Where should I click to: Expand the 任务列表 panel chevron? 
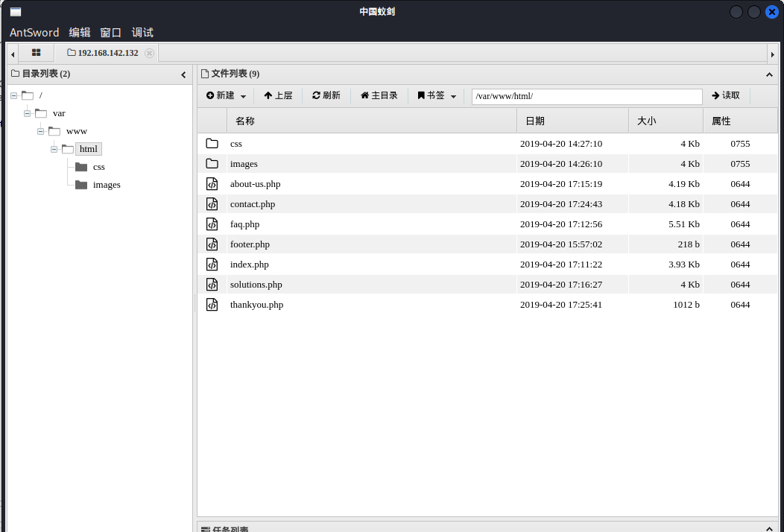click(x=769, y=528)
